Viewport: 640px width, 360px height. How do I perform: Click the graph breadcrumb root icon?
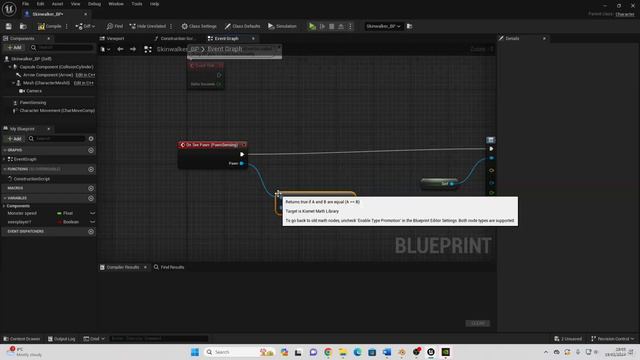click(x=148, y=49)
